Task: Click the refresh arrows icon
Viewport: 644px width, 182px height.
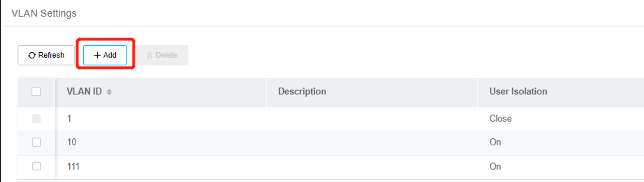Action: pyautogui.click(x=32, y=55)
